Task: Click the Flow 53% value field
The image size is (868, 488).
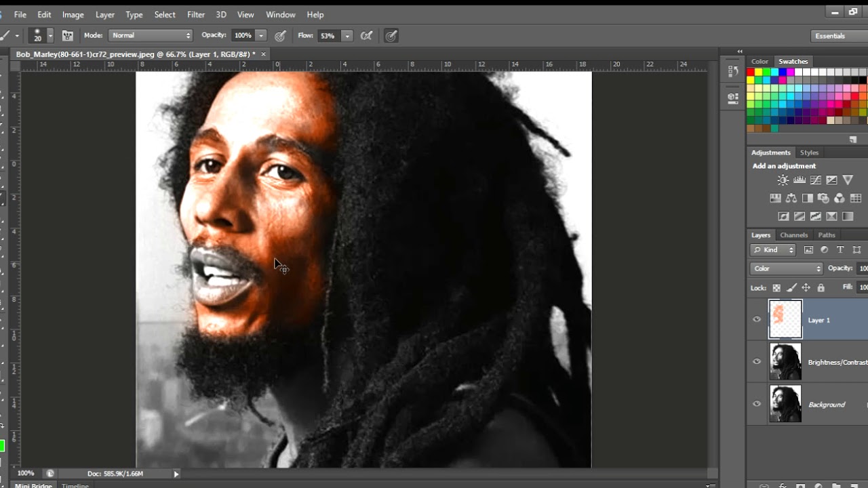Action: 328,35
